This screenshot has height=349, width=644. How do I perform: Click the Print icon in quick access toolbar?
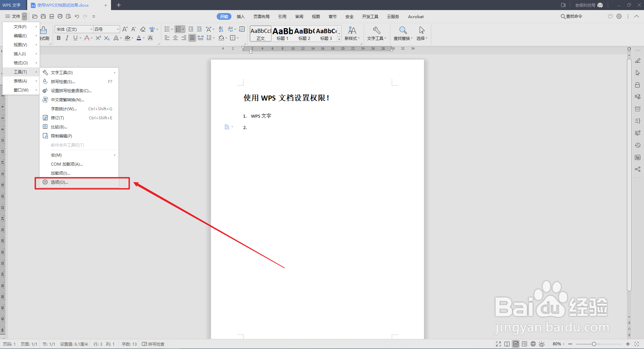[60, 16]
